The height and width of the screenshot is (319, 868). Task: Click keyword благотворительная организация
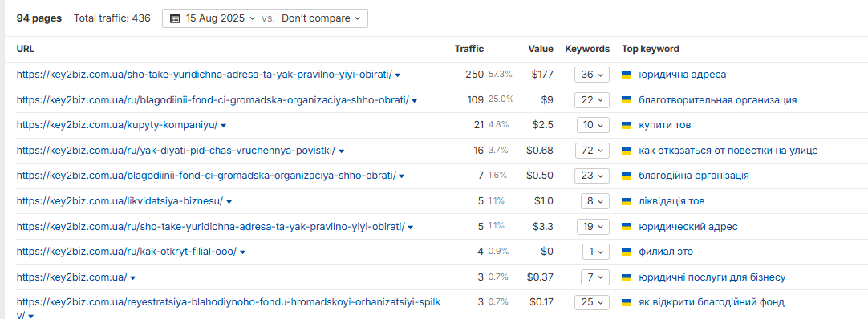click(717, 100)
